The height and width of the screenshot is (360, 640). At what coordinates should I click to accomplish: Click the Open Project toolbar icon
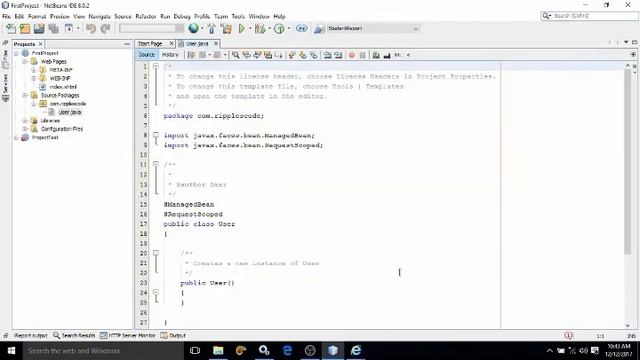(39, 29)
